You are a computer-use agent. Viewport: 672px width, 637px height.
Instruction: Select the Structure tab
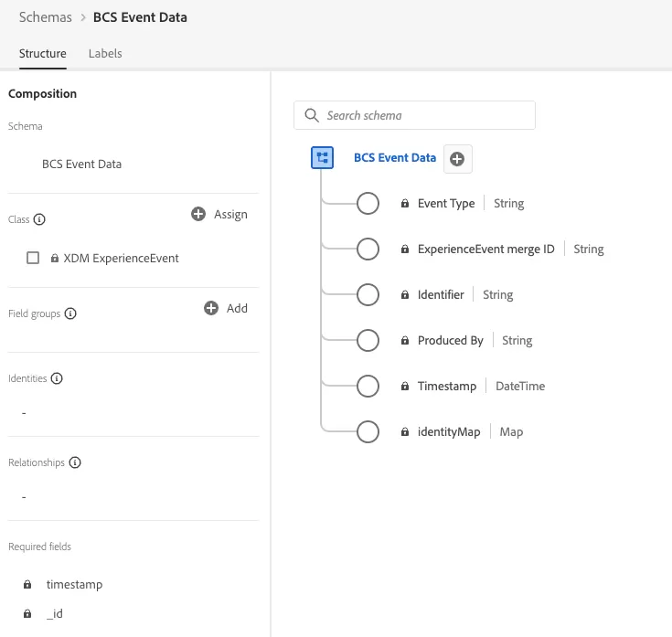[42, 54]
